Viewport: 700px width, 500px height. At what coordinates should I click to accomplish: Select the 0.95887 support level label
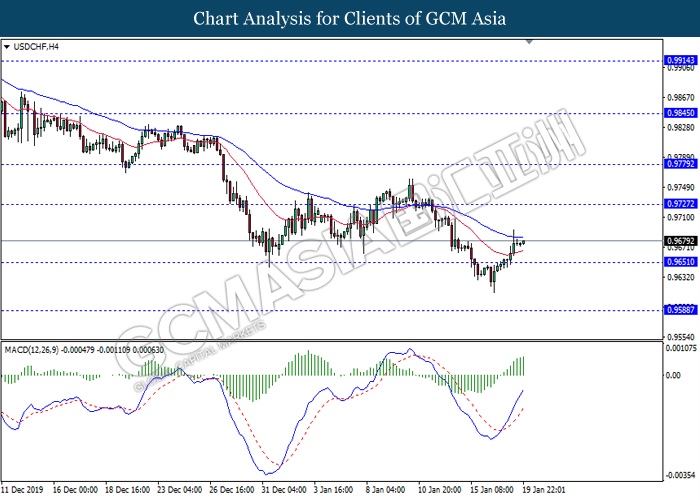click(681, 310)
